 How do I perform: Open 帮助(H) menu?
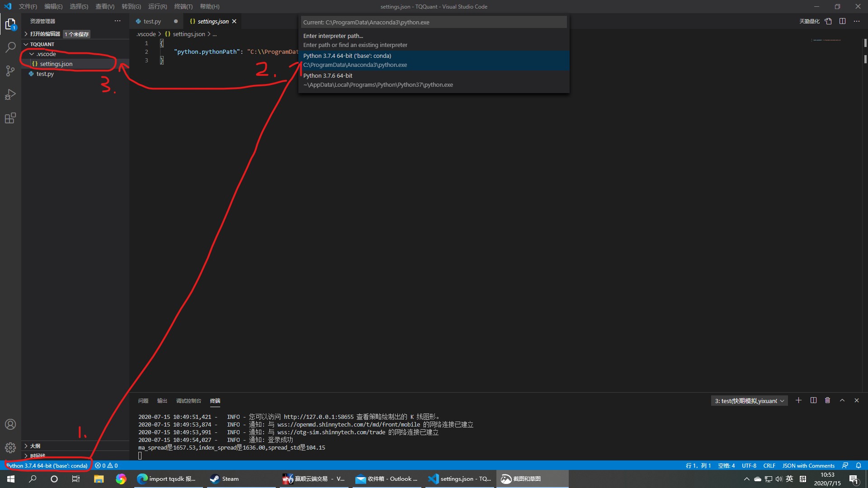point(210,6)
